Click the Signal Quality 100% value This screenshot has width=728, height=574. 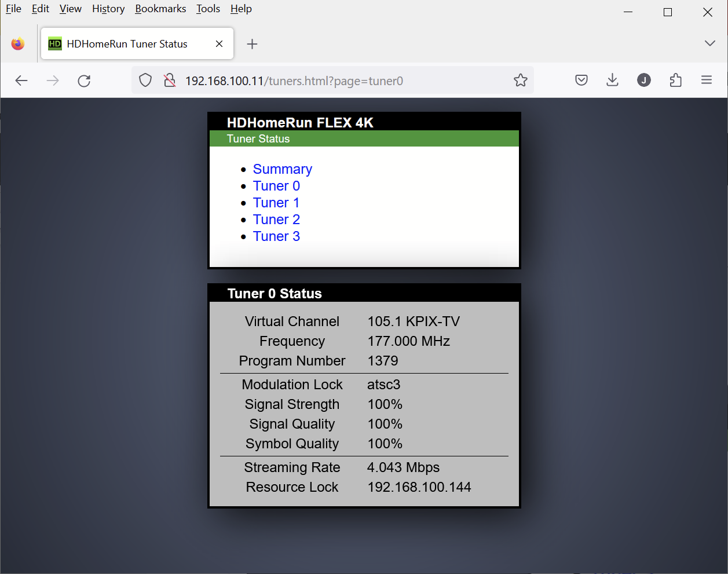[385, 424]
